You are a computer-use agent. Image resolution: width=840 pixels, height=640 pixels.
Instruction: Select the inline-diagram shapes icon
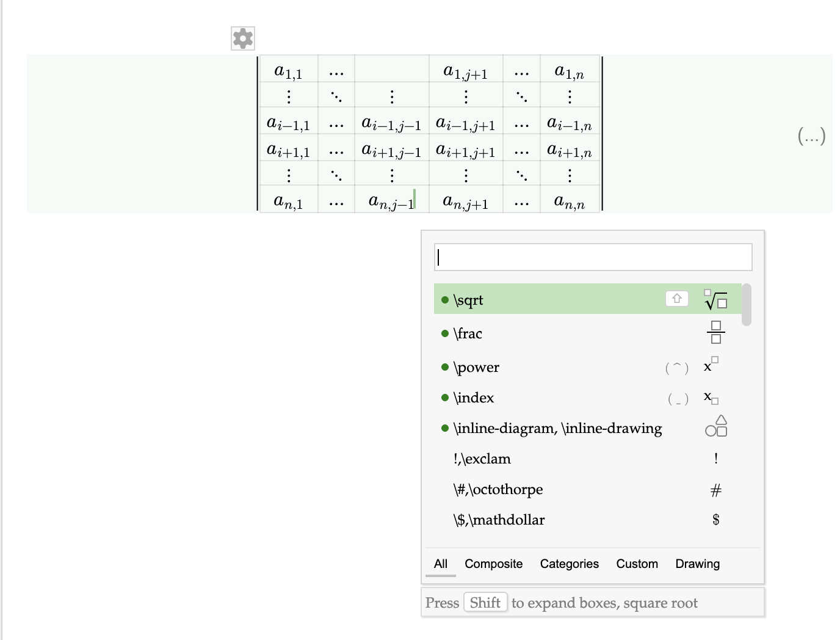coord(716,426)
